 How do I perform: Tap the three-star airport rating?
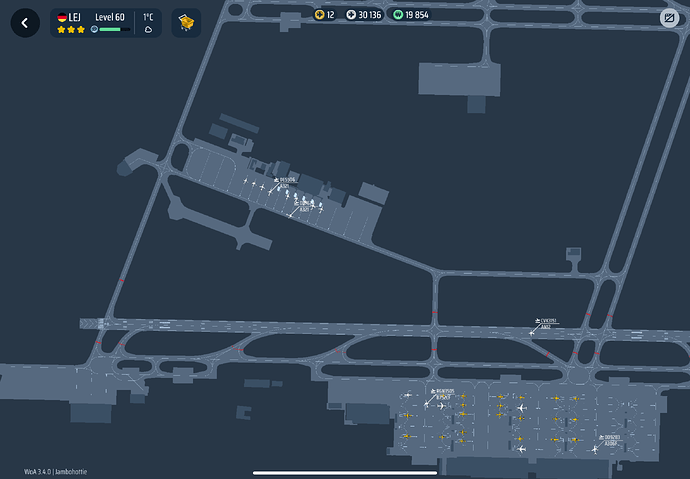pyautogui.click(x=70, y=30)
